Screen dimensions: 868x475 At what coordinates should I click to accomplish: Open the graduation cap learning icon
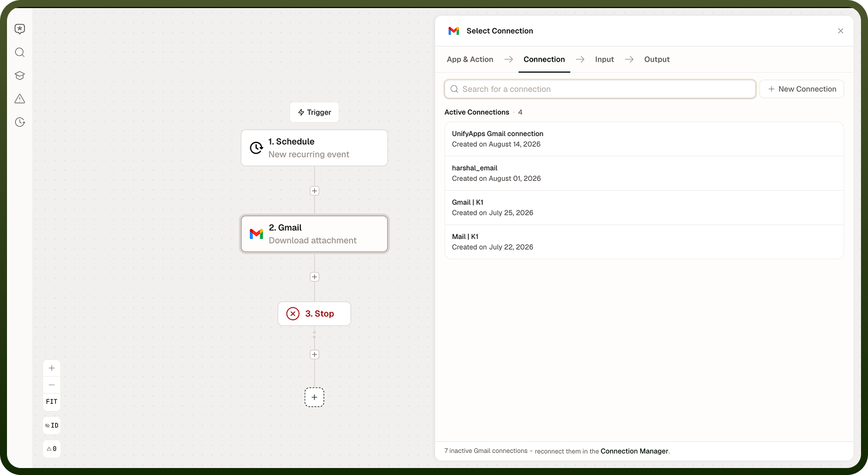click(20, 76)
